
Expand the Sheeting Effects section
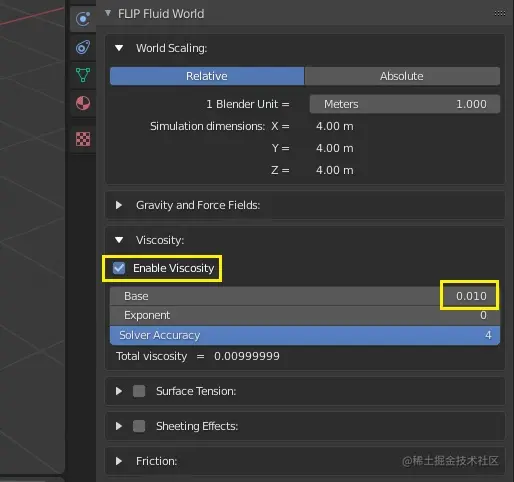119,426
